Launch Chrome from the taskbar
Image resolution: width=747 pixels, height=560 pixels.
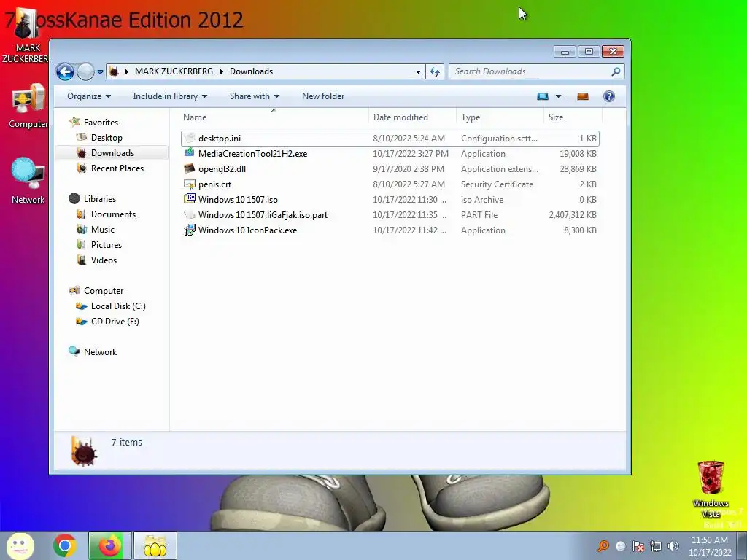pos(65,545)
